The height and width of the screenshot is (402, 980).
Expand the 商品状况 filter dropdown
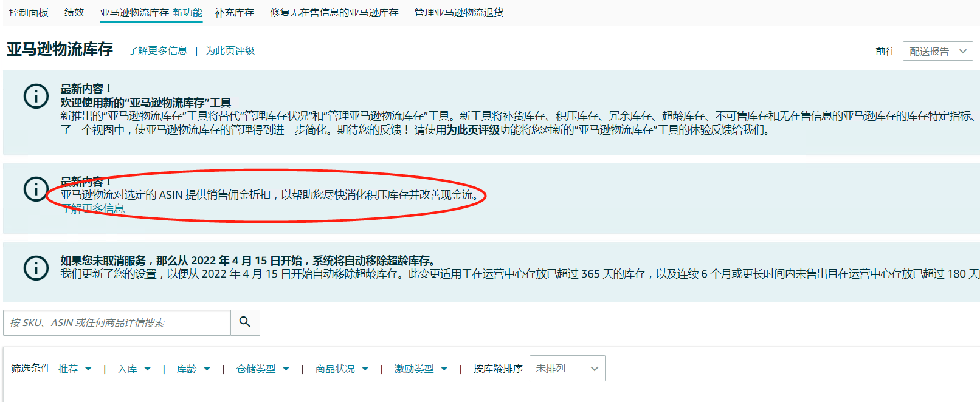click(342, 369)
